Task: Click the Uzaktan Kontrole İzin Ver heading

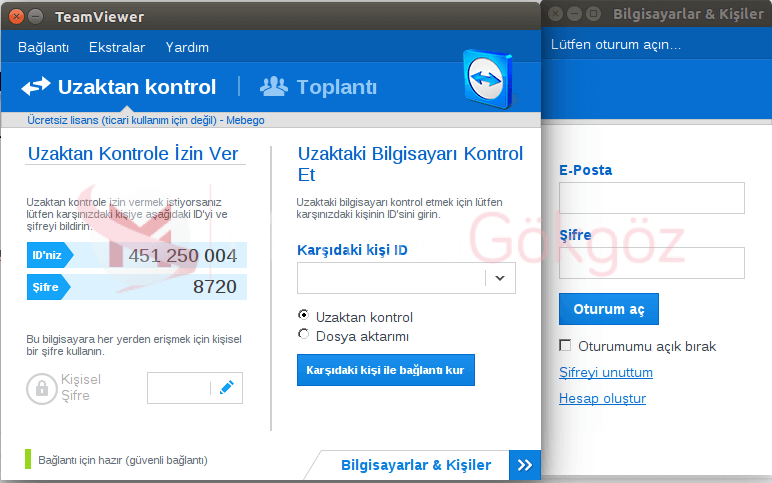Action: pyautogui.click(x=133, y=154)
